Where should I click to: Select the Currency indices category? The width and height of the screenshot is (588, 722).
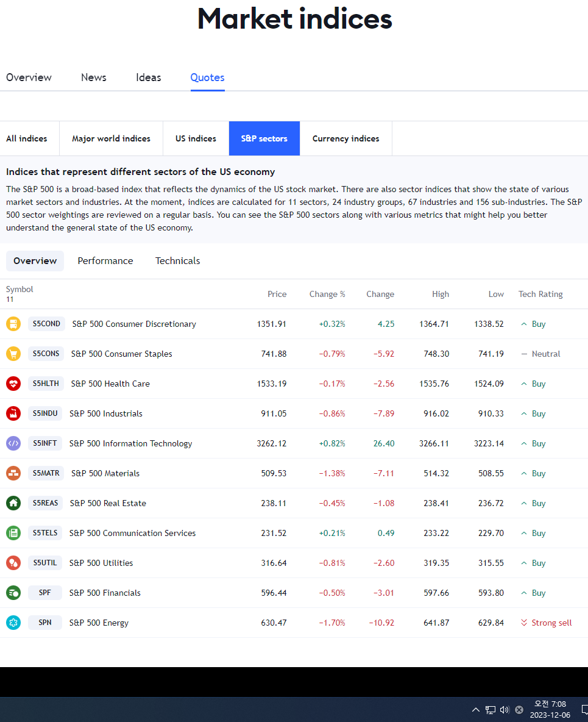point(345,138)
